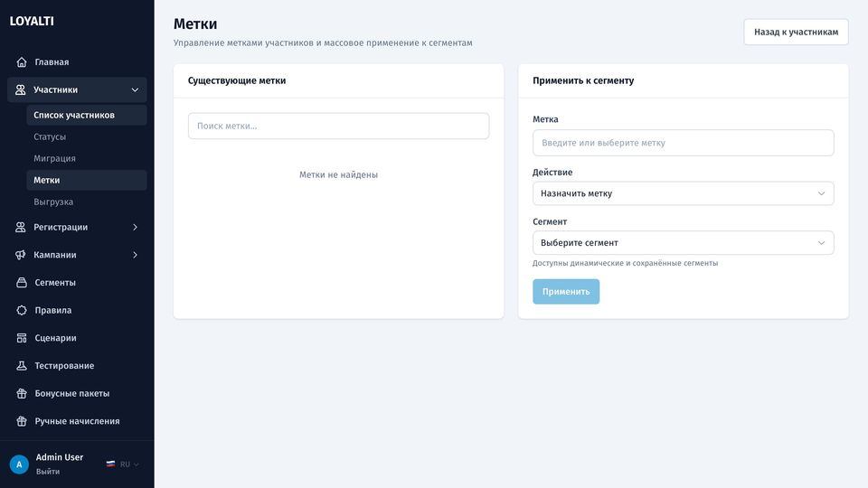This screenshot has height=488, width=868.
Task: Open Сегменты in the sidebar
Action: coord(77,282)
